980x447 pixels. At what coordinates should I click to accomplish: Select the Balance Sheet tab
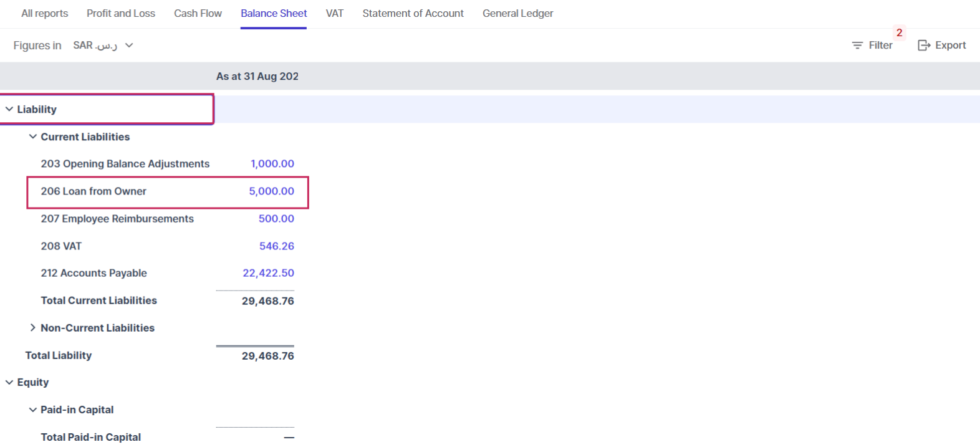(274, 13)
